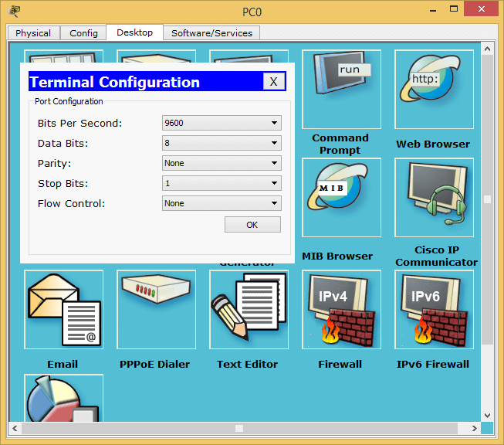Click the Web Browser label text

[x=433, y=144]
